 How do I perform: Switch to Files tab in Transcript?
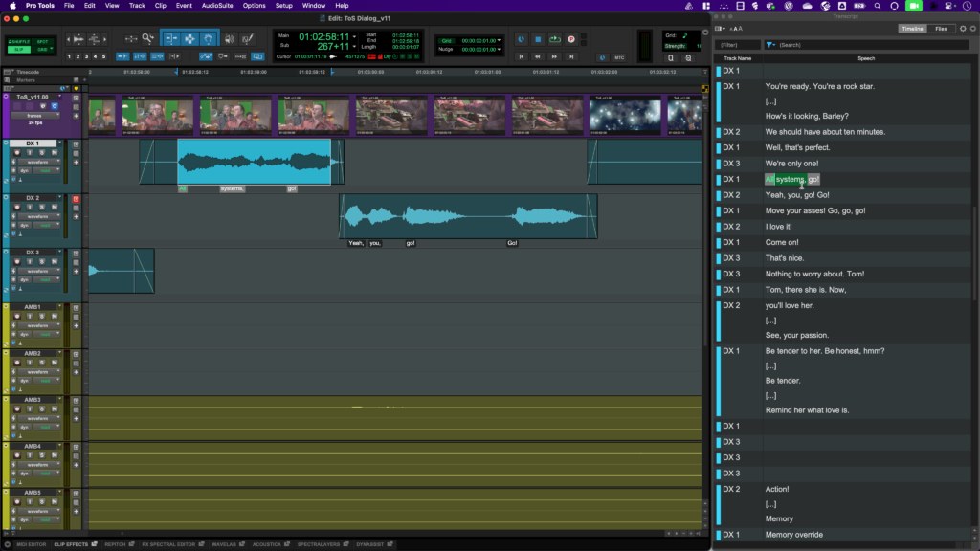(x=941, y=29)
